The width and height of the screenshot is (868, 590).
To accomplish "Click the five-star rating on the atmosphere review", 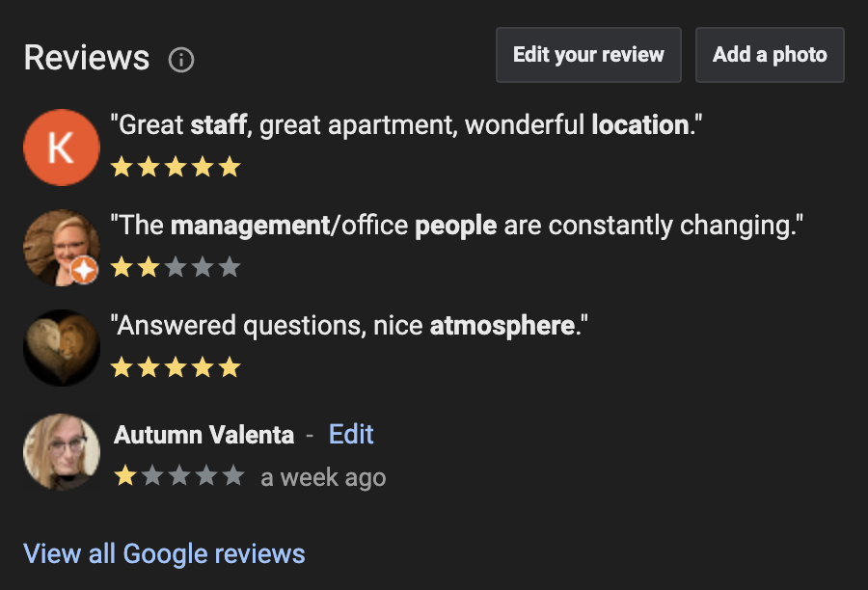I will (176, 367).
